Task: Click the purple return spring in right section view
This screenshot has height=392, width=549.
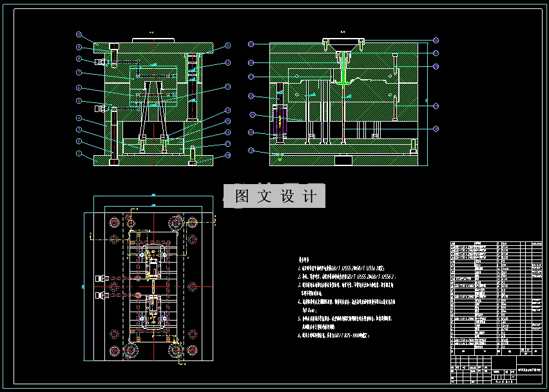Action: pyautogui.click(x=280, y=122)
